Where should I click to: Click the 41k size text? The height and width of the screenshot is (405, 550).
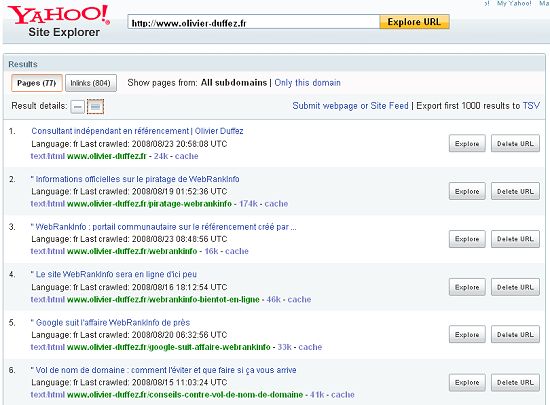click(x=317, y=395)
